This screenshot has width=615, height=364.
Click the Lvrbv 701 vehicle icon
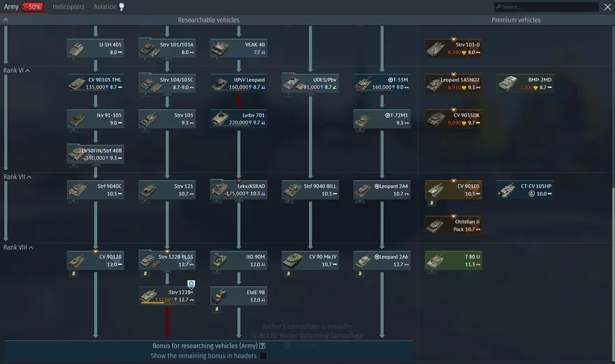[238, 118]
